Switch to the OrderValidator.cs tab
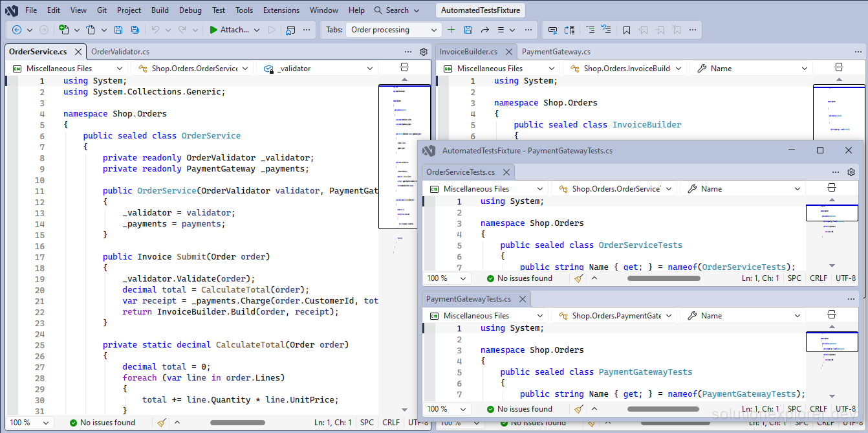The width and height of the screenshot is (868, 433). (x=120, y=52)
